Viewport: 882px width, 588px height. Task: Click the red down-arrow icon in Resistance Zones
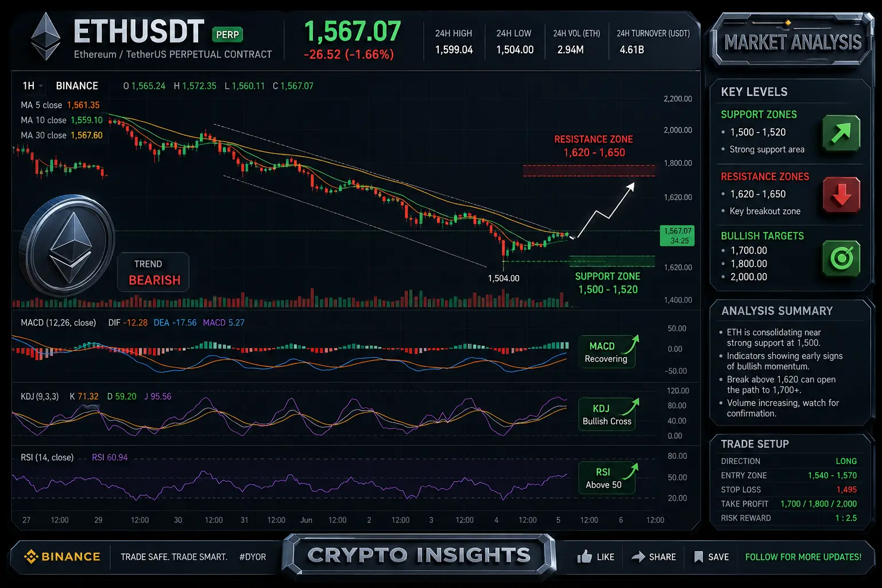(x=841, y=195)
